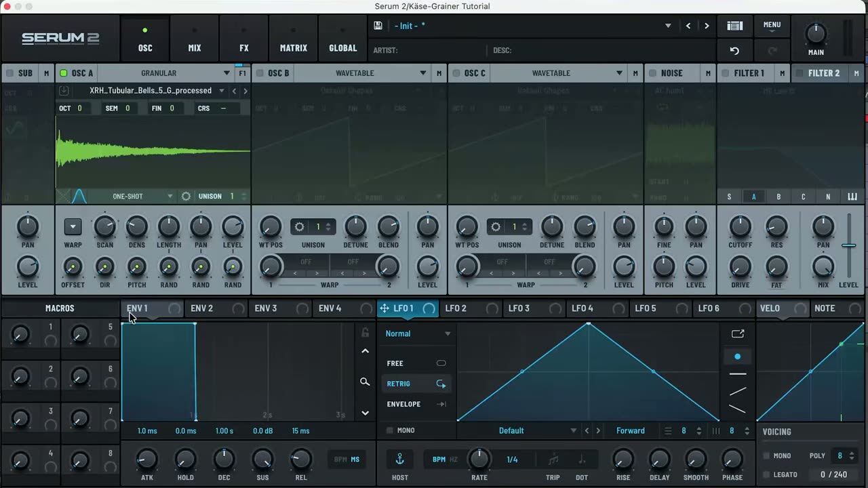Open OSC A granular settings gear
The width and height of the screenshot is (868, 488).
pos(186,197)
